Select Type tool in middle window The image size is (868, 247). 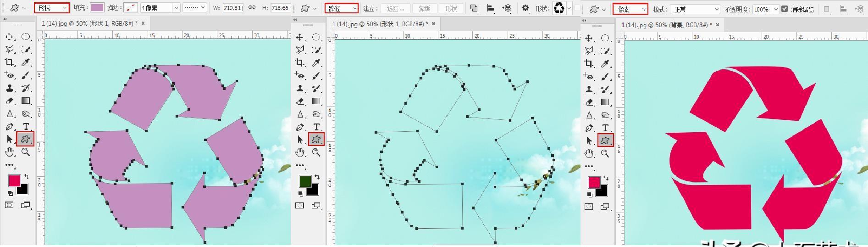point(316,127)
